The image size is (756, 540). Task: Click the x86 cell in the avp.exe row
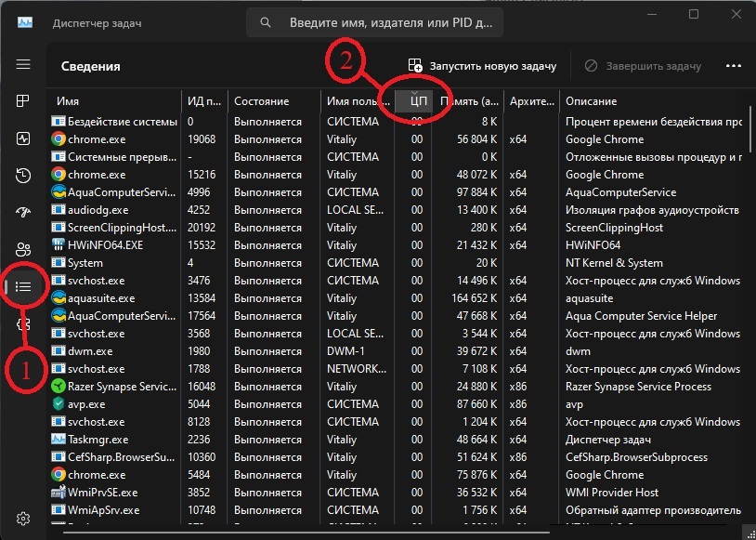pyautogui.click(x=518, y=404)
